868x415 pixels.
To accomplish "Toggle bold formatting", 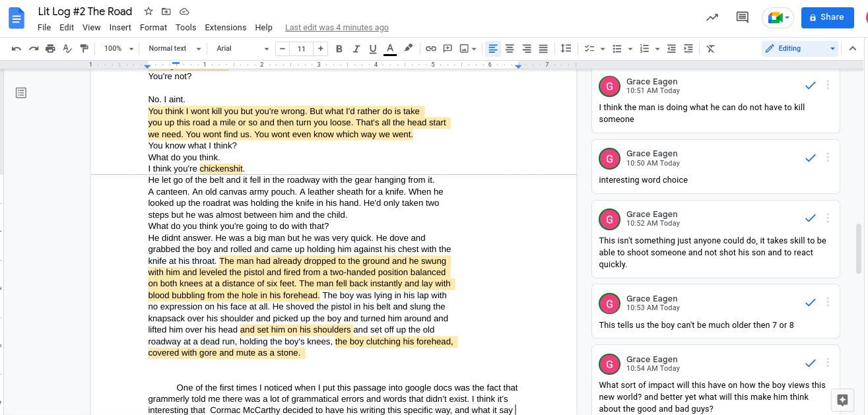I will click(339, 48).
